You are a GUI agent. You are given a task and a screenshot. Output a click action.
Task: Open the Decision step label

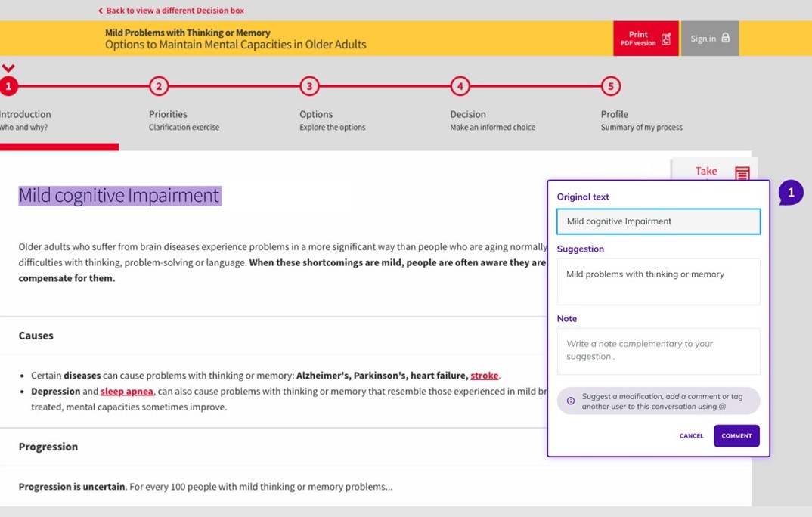[468, 114]
